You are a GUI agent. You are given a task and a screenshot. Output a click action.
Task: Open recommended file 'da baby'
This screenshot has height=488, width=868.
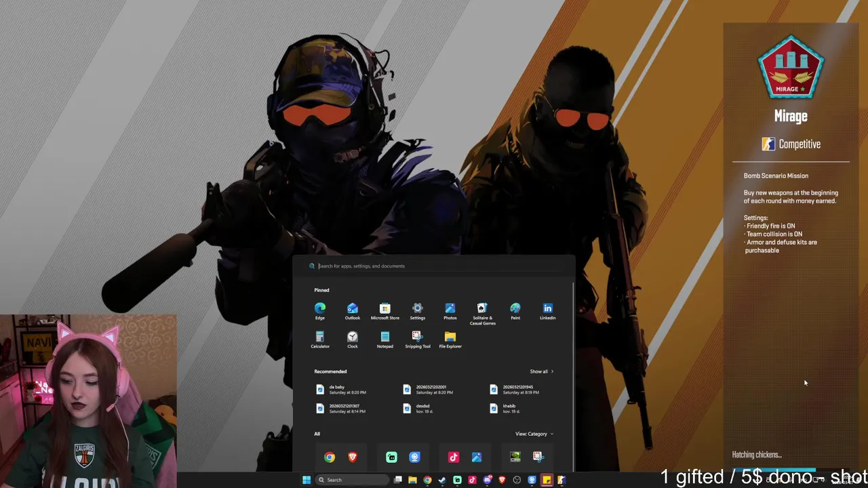(341, 390)
